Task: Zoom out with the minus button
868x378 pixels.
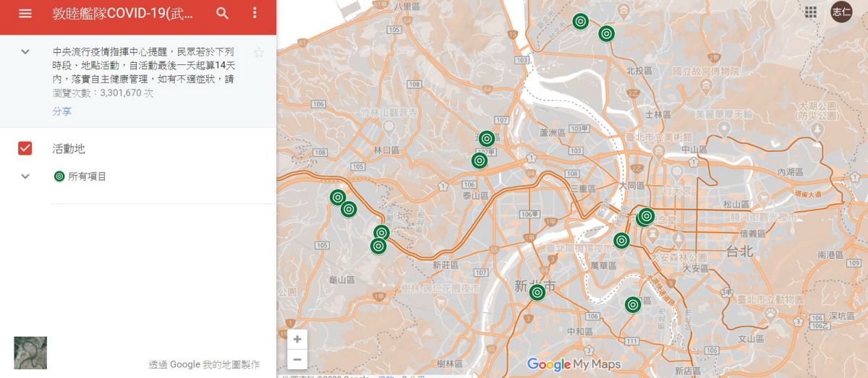Action: [297, 359]
